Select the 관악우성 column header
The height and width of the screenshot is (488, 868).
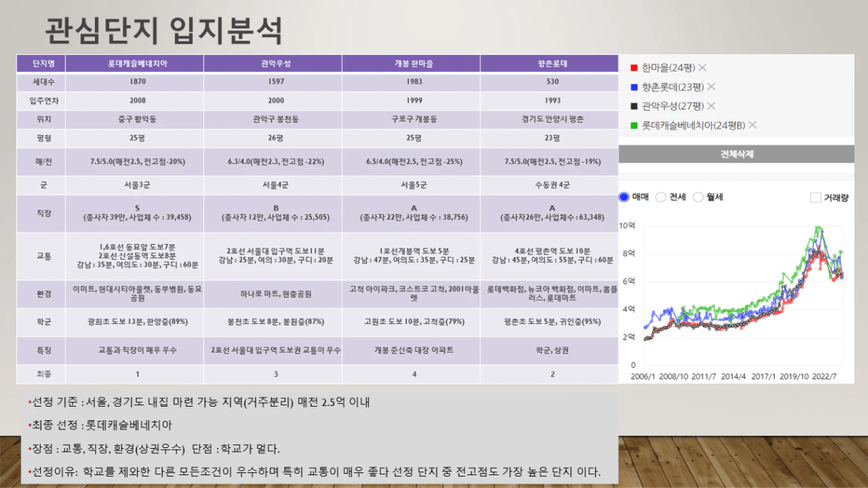tap(273, 63)
